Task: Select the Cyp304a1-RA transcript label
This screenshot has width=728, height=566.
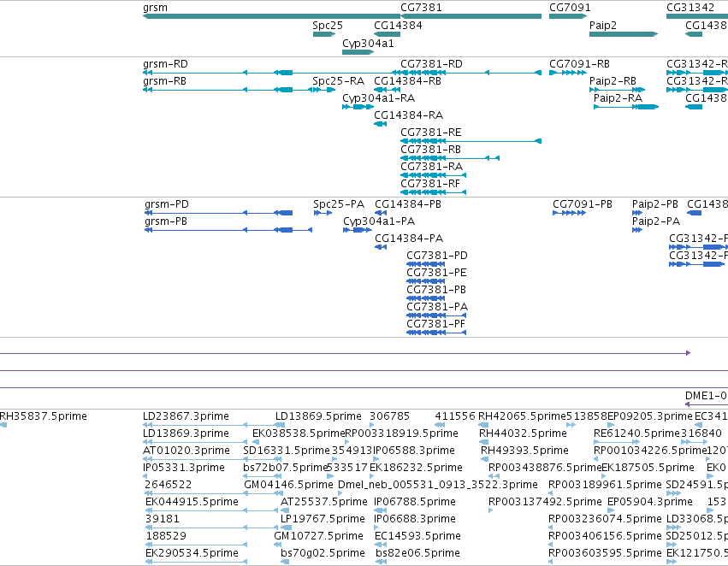Action: pyautogui.click(x=378, y=98)
